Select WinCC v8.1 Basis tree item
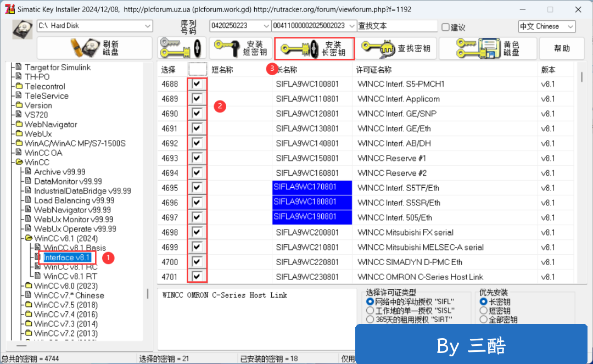The height and width of the screenshot is (364, 593). point(75,248)
